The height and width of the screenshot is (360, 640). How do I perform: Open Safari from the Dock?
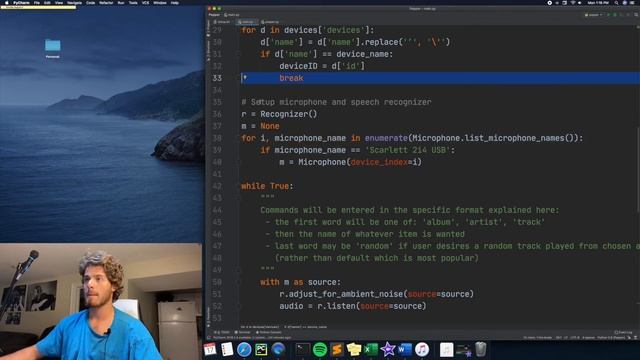coord(244,350)
